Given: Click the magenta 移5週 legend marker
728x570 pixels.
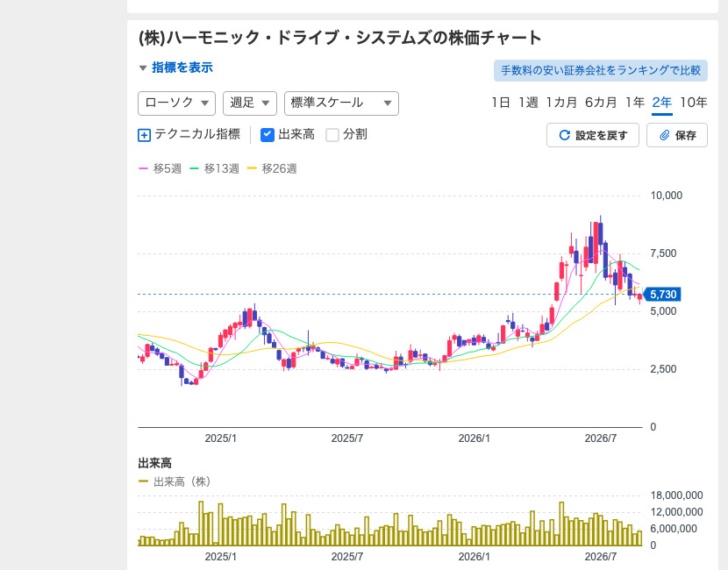Looking at the screenshot, I should point(144,168).
